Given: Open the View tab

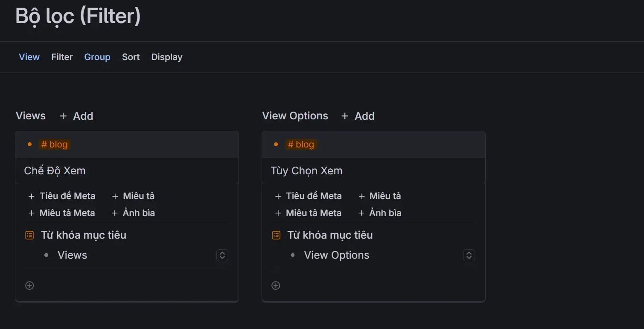Looking at the screenshot, I should pos(29,57).
